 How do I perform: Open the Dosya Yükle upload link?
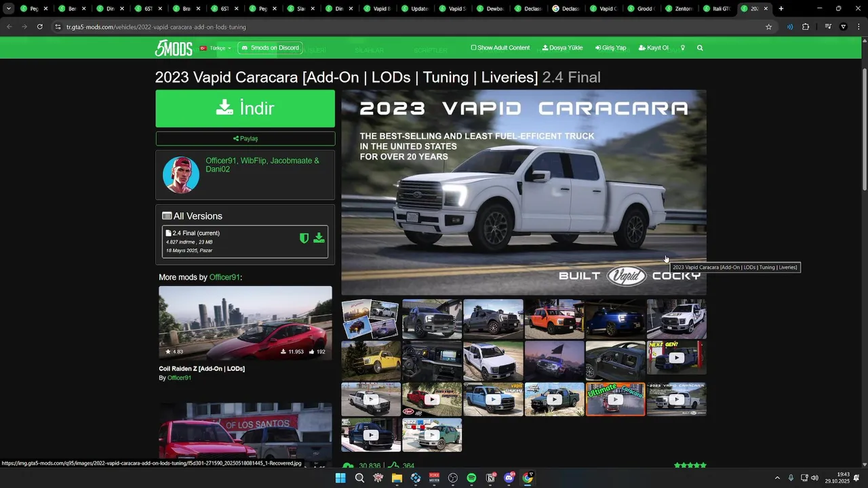pos(562,48)
